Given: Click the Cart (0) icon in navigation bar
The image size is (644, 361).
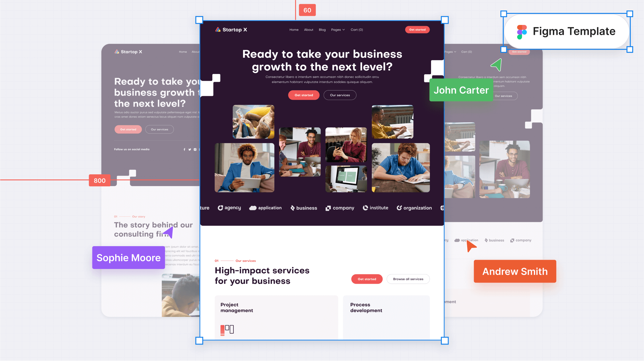Looking at the screenshot, I should point(356,29).
